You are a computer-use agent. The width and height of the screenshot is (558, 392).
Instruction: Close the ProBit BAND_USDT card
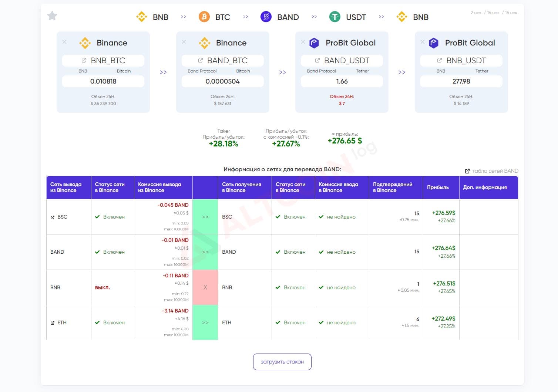303,42
